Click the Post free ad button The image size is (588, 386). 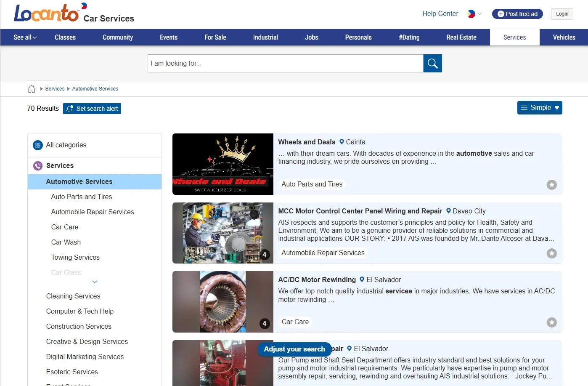point(517,14)
